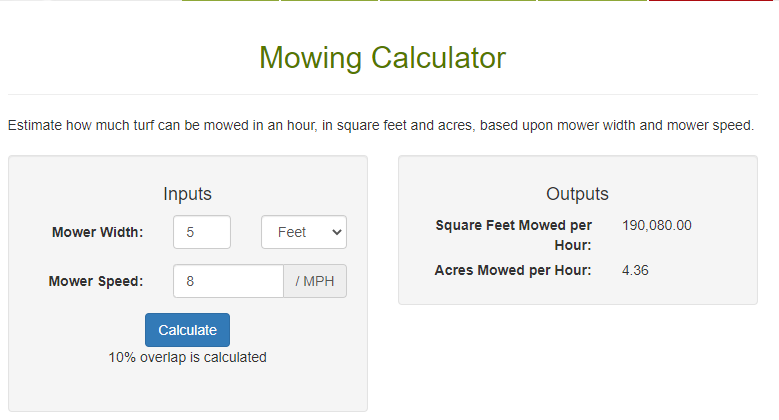Click the widest green bar at the top
This screenshot has width=779, height=420.
pos(458,1)
